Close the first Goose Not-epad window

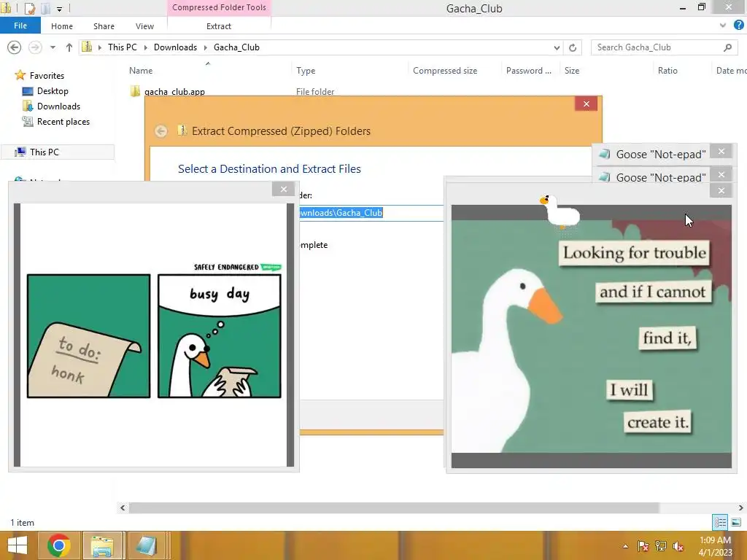[x=721, y=152]
